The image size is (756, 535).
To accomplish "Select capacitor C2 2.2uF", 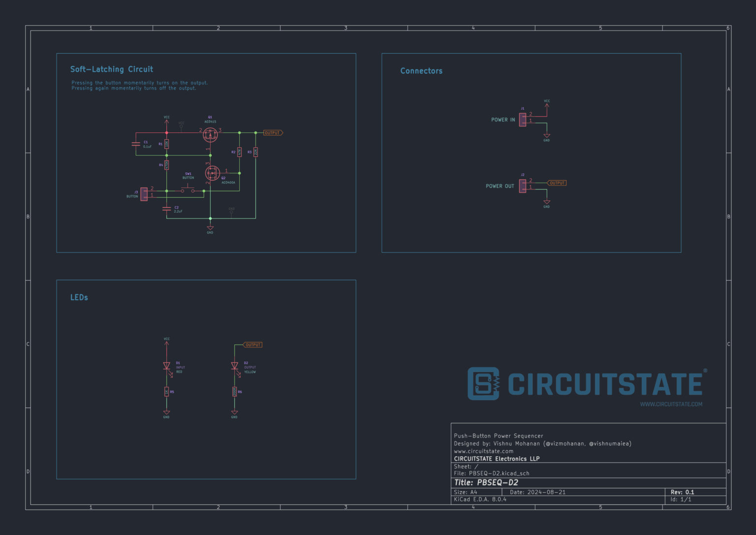I will coord(167,209).
